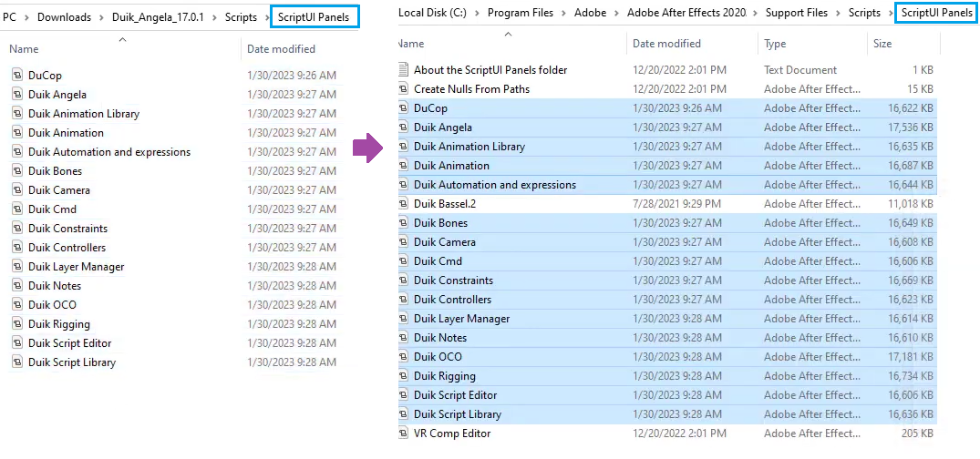Click Duik Script Editor icon in Program Files window
Viewport: 980px width, 459px height.
403,394
